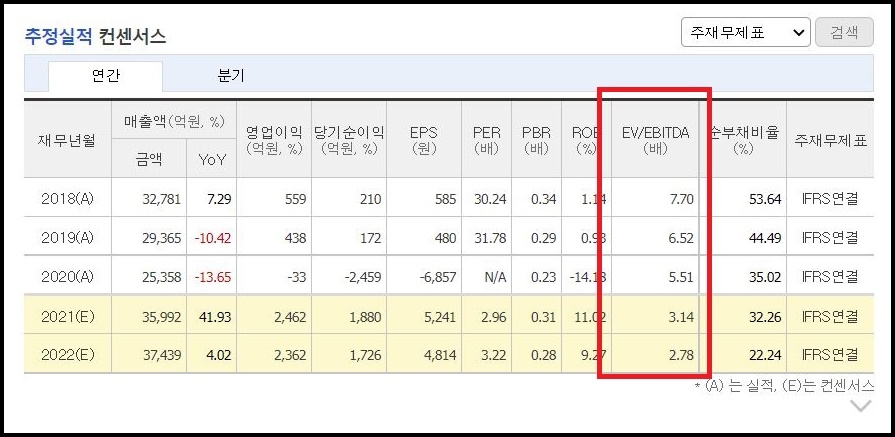Click net debt ratio value 44.49

coord(765,238)
